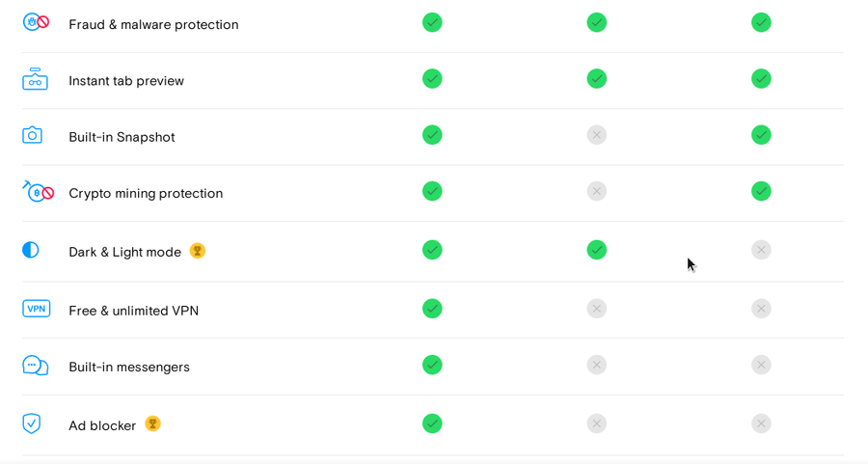This screenshot has height=464, width=868.
Task: Click the Ad blocker feature label
Action: pyautogui.click(x=102, y=425)
